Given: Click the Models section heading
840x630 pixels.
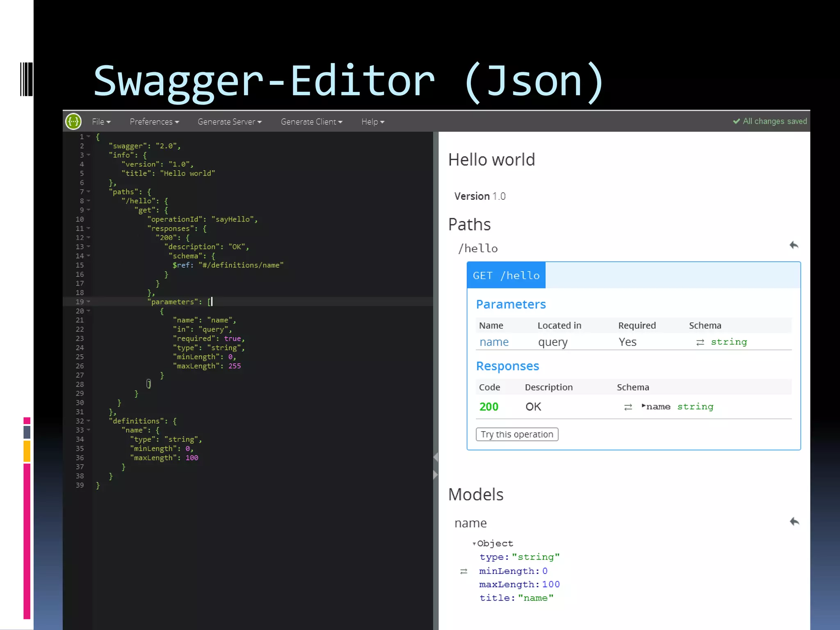Looking at the screenshot, I should [x=475, y=495].
